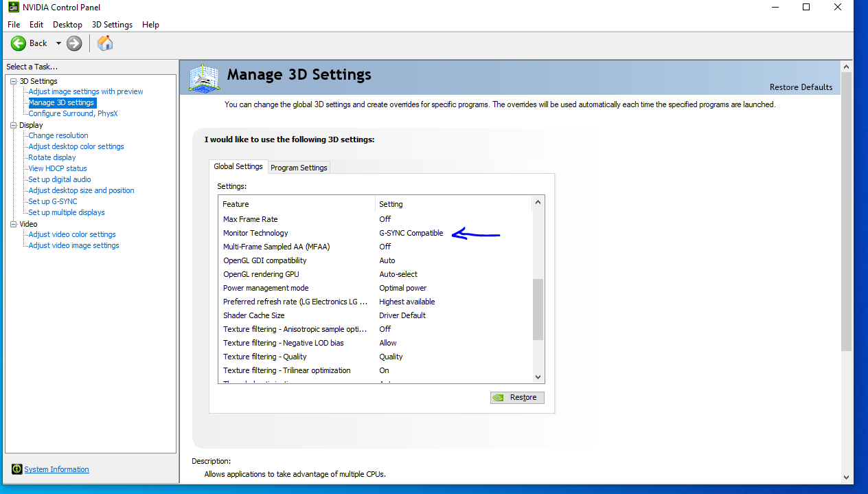The height and width of the screenshot is (494, 868).
Task: Click the Manage 3D Settings header icon
Action: 203,78
